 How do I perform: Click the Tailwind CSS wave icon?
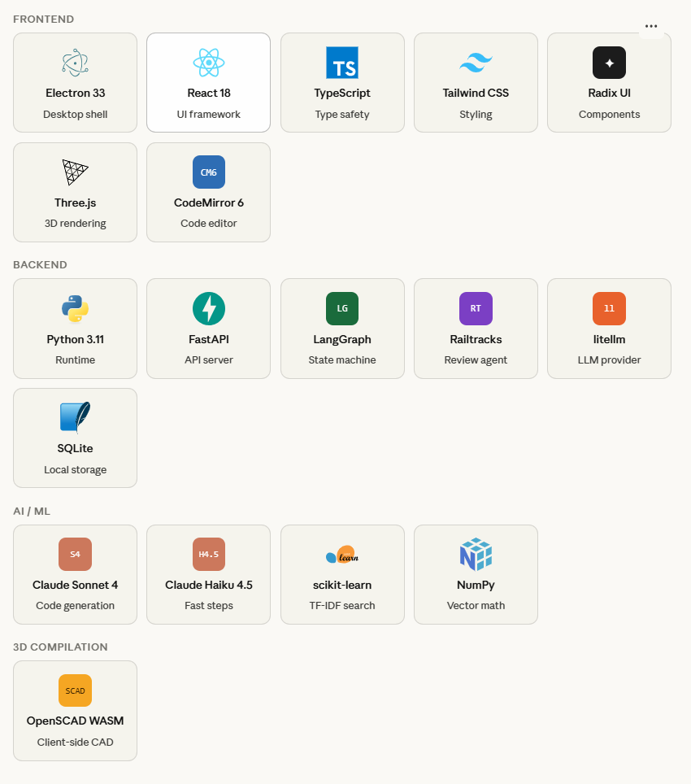pyautogui.click(x=476, y=63)
